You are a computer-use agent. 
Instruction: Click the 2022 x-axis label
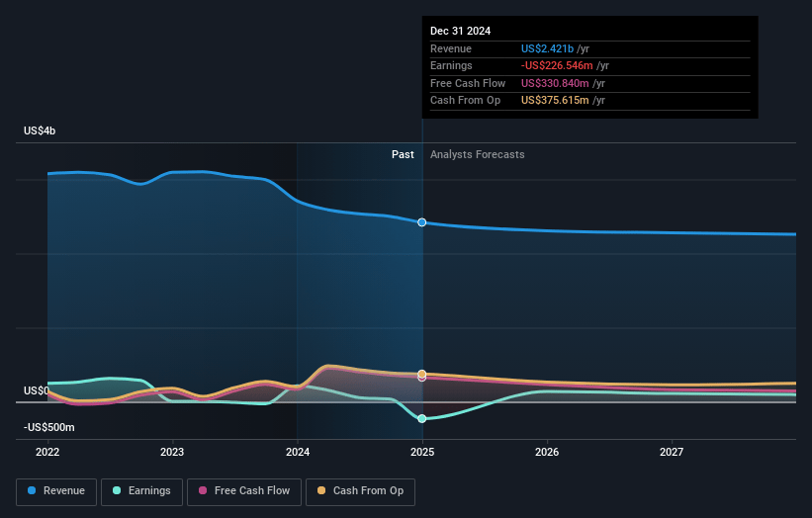click(x=47, y=453)
